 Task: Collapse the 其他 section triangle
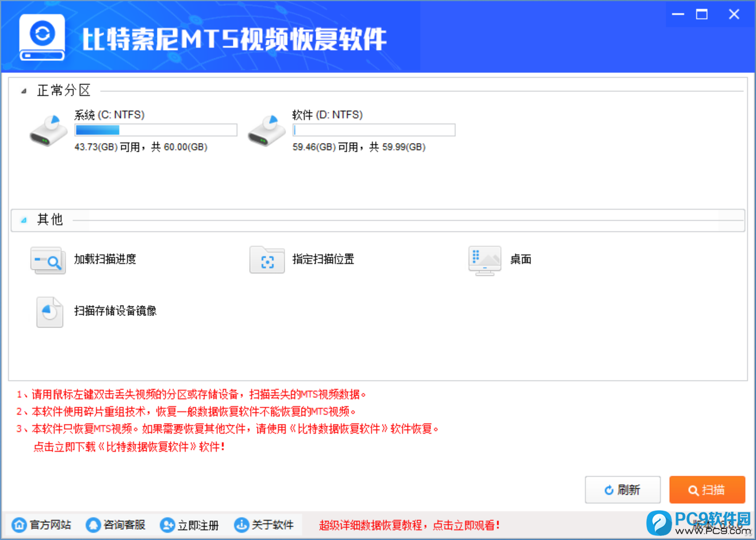click(24, 220)
